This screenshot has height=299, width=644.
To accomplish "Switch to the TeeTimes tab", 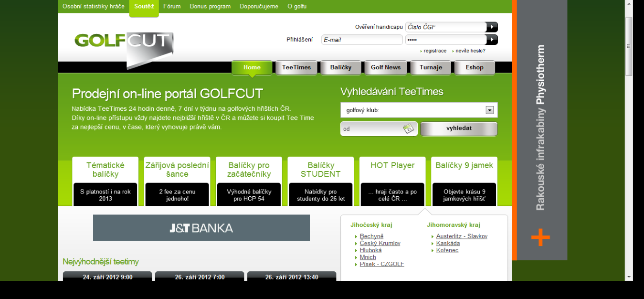I will (x=296, y=68).
